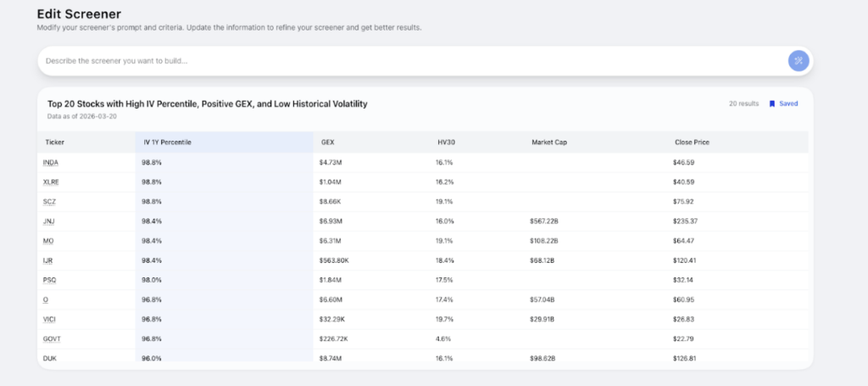868x386 pixels.
Task: Click O market cap $57.04B
Action: [542, 299]
